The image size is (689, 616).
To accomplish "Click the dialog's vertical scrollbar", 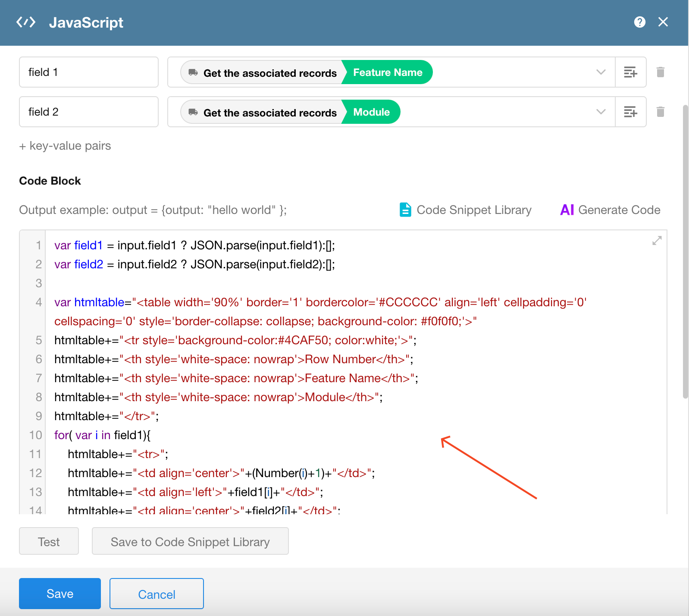I will pos(685,251).
